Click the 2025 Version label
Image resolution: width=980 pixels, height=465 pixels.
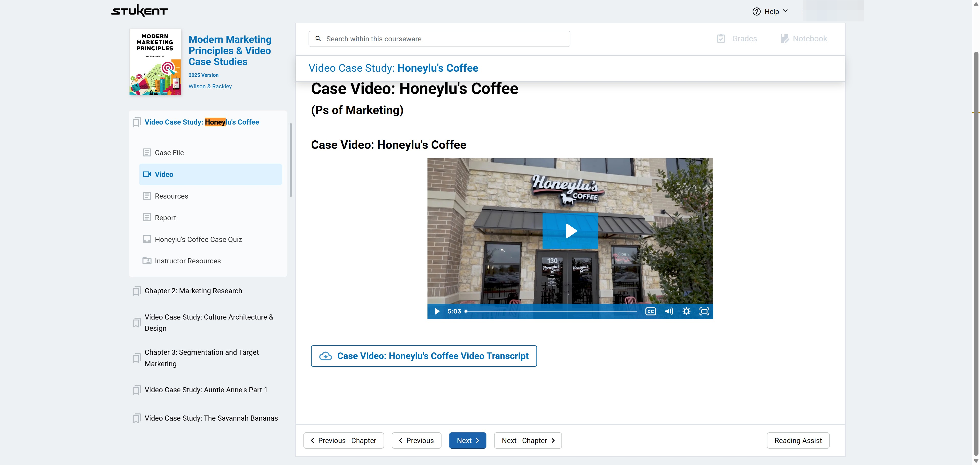pyautogui.click(x=204, y=75)
